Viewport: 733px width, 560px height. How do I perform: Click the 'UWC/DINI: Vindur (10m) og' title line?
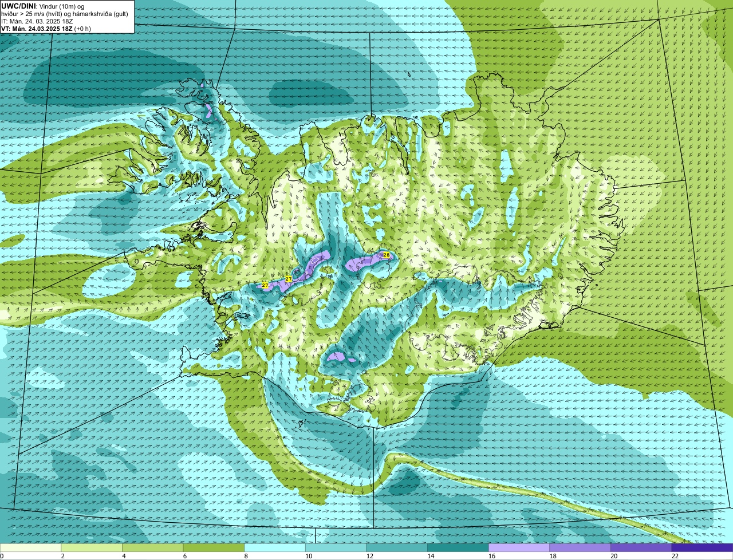43,6
